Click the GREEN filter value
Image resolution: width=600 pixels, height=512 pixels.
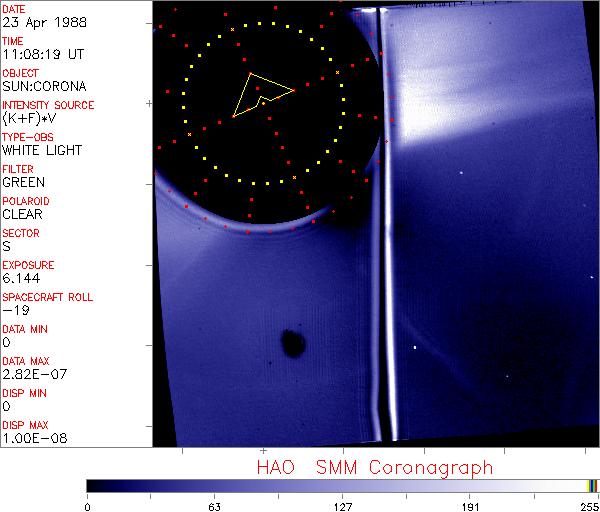[x=23, y=182]
